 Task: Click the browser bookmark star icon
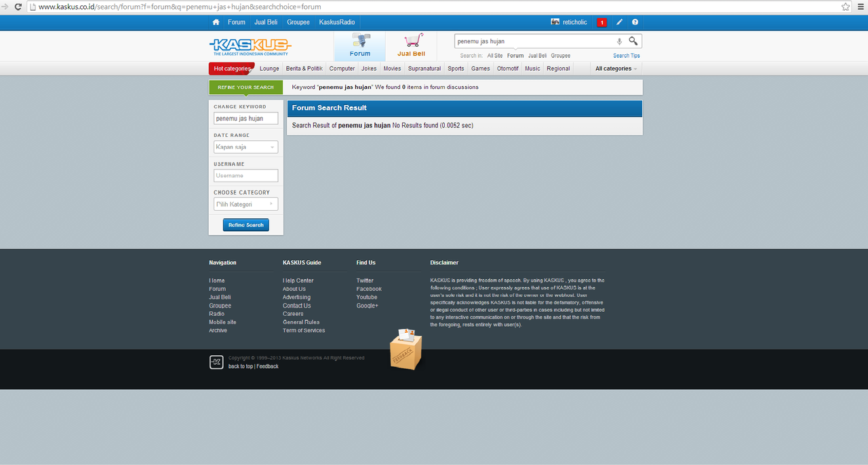(x=846, y=7)
